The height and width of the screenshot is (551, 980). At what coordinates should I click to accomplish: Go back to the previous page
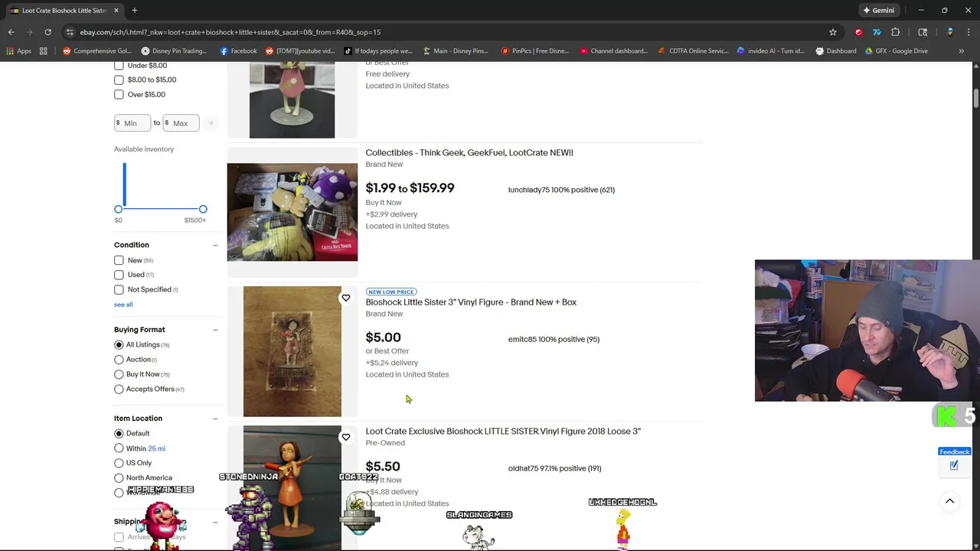click(11, 32)
